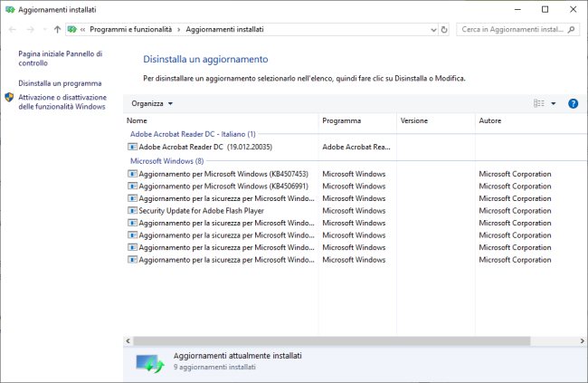The image size is (588, 383).
Task: Sort by the Nome column header
Action: click(x=138, y=120)
